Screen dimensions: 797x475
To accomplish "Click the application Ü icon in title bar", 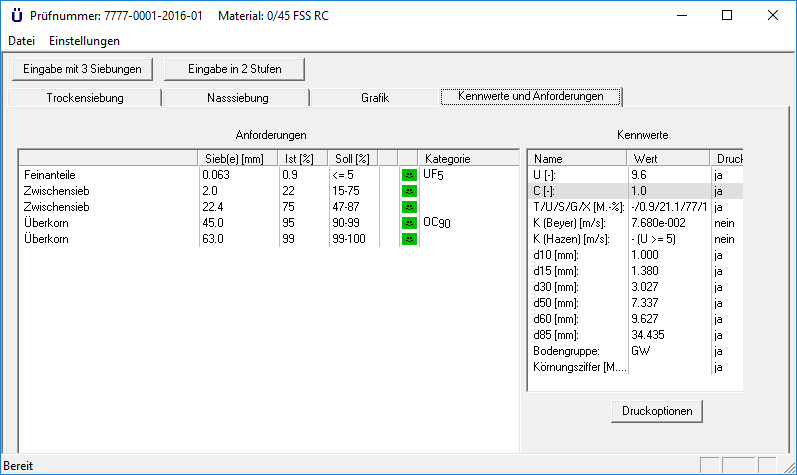I will [x=15, y=16].
